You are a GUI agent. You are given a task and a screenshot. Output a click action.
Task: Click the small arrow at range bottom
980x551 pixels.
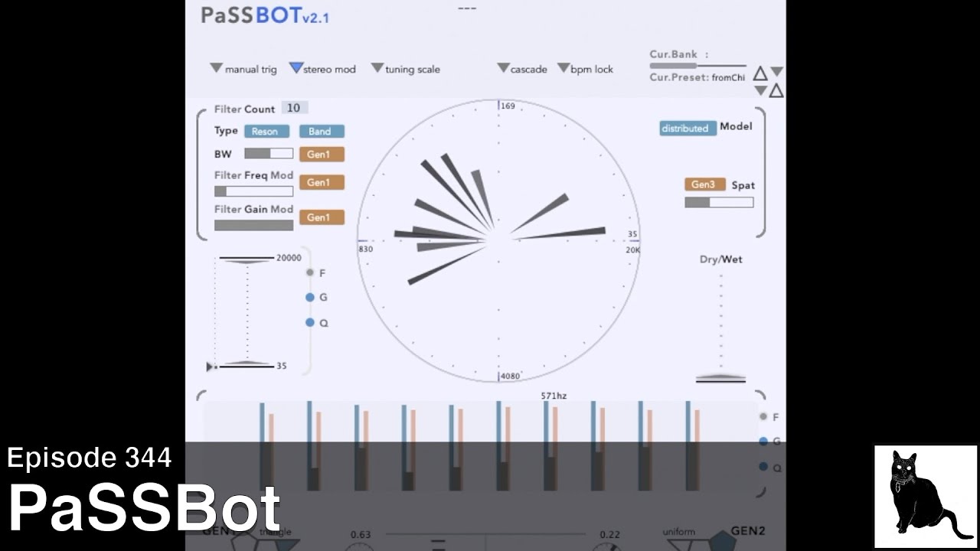(x=211, y=367)
